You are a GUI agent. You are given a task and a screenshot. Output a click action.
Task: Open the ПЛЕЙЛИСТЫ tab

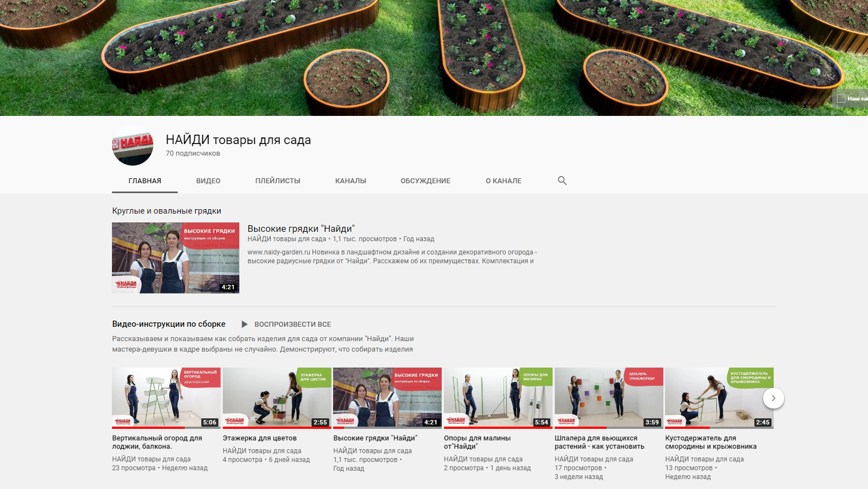(x=277, y=181)
